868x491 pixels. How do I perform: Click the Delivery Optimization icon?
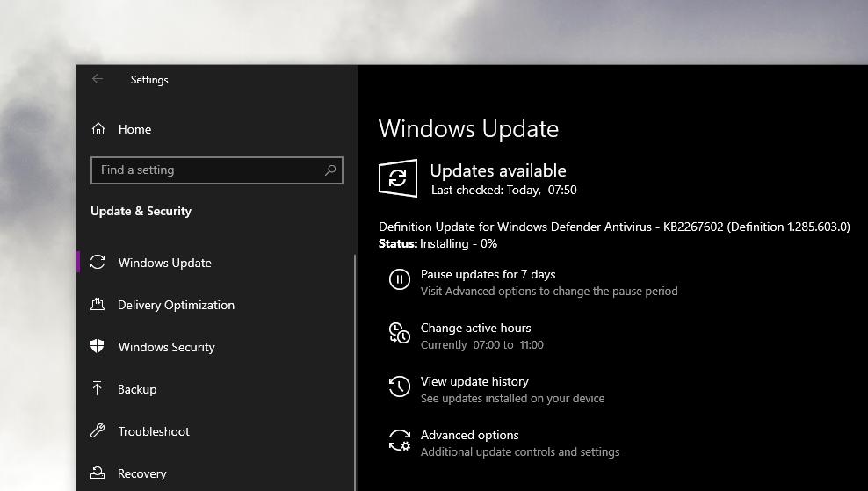[98, 305]
